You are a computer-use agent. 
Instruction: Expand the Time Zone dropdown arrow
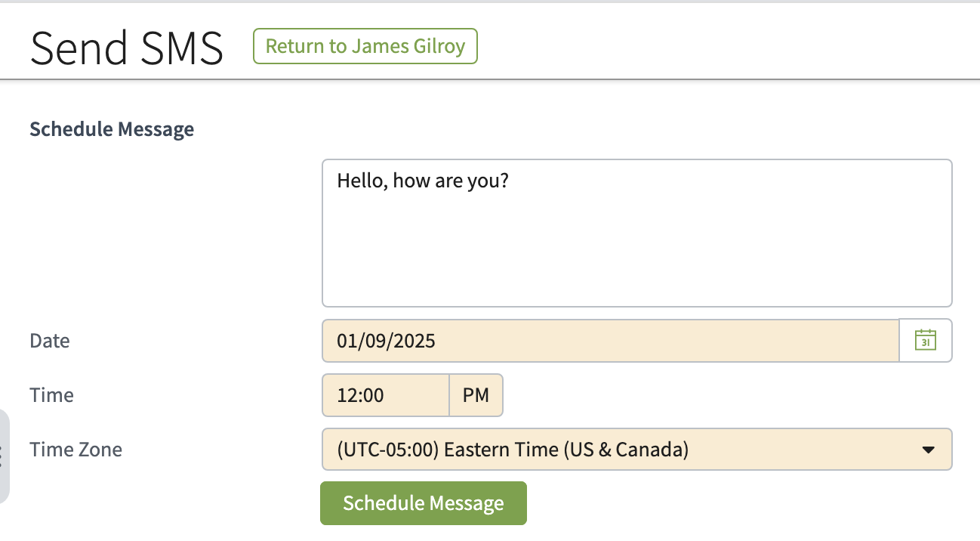(x=929, y=450)
